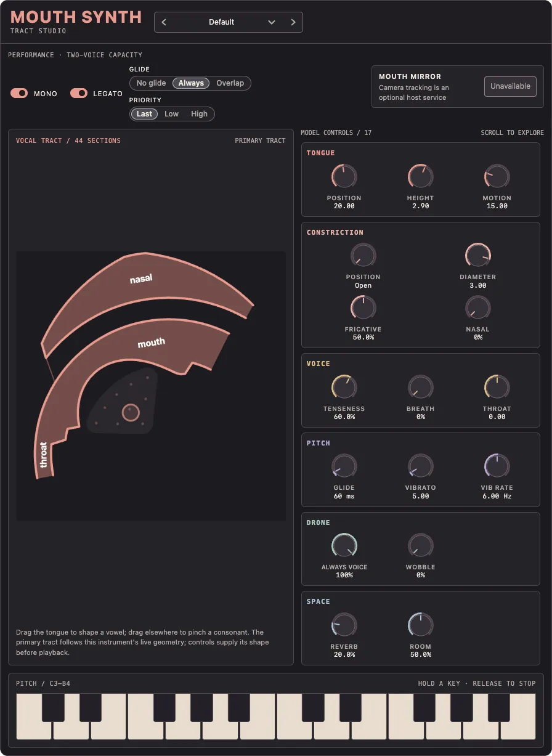This screenshot has width=552, height=756.
Task: Toggle the LEGATO switch
Action: click(79, 93)
